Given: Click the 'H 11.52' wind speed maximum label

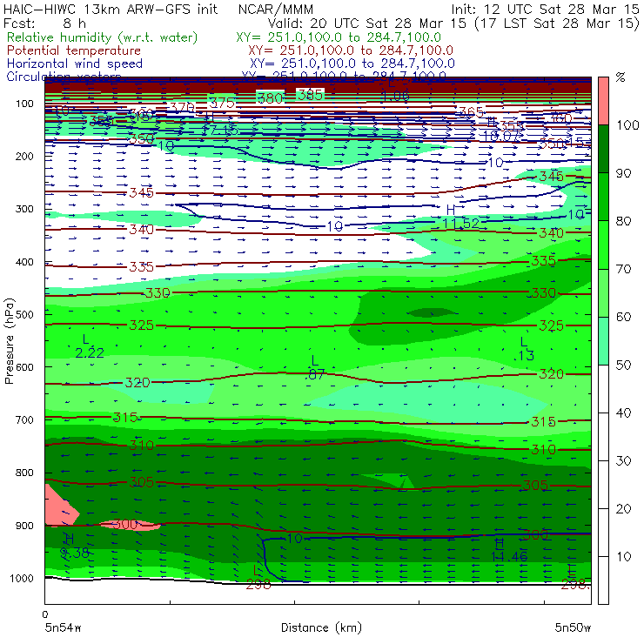Looking at the screenshot, I should (x=460, y=217).
